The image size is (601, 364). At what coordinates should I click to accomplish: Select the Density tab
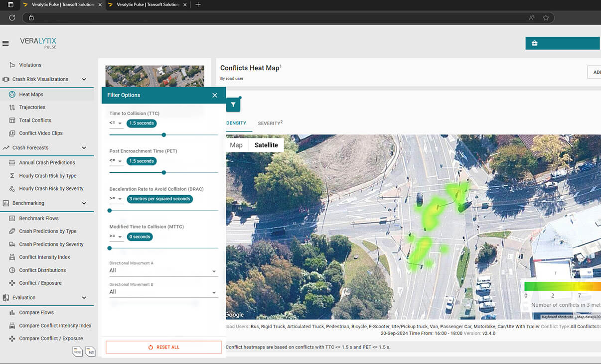[236, 123]
